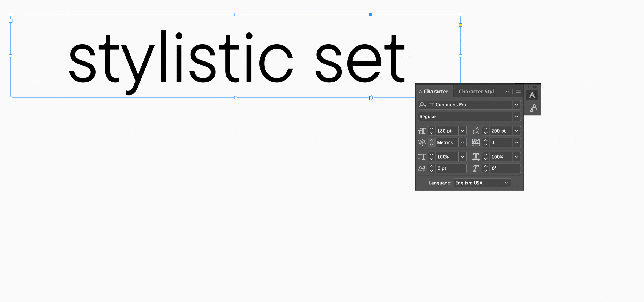Click the skew italic T icon
Image resolution: width=644 pixels, height=302 pixels.
476,168
